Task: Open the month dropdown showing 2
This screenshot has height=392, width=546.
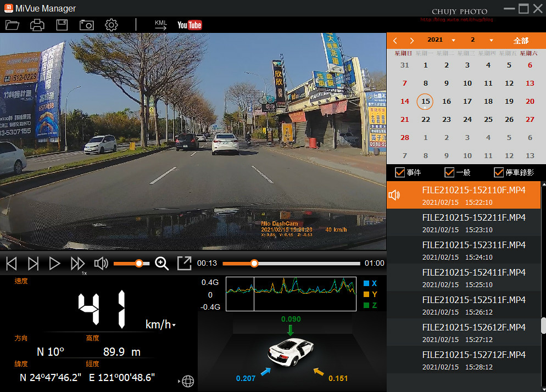Action: pos(491,41)
